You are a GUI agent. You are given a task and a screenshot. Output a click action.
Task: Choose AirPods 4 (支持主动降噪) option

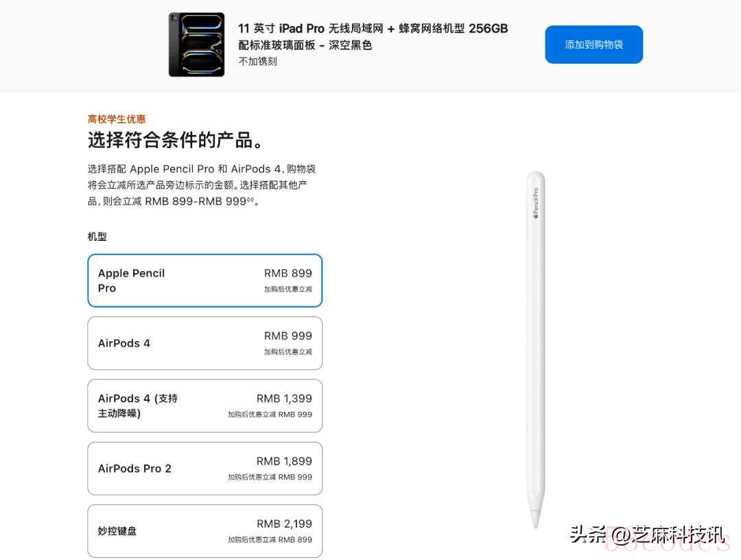(204, 406)
